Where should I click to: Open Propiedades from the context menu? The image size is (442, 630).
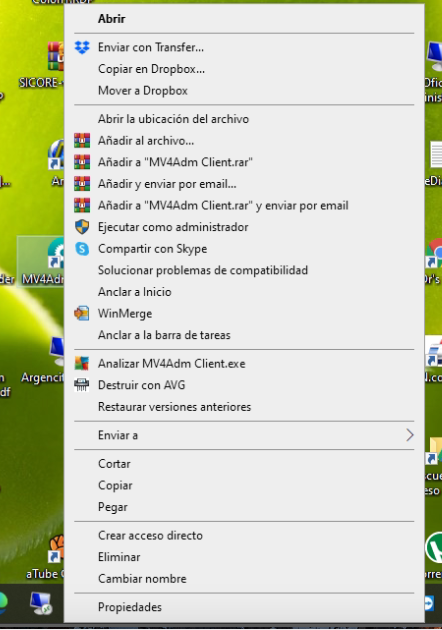click(x=244, y=607)
